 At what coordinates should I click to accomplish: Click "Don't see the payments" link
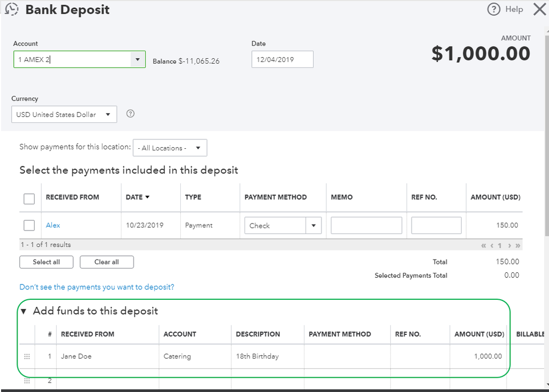pyautogui.click(x=97, y=287)
